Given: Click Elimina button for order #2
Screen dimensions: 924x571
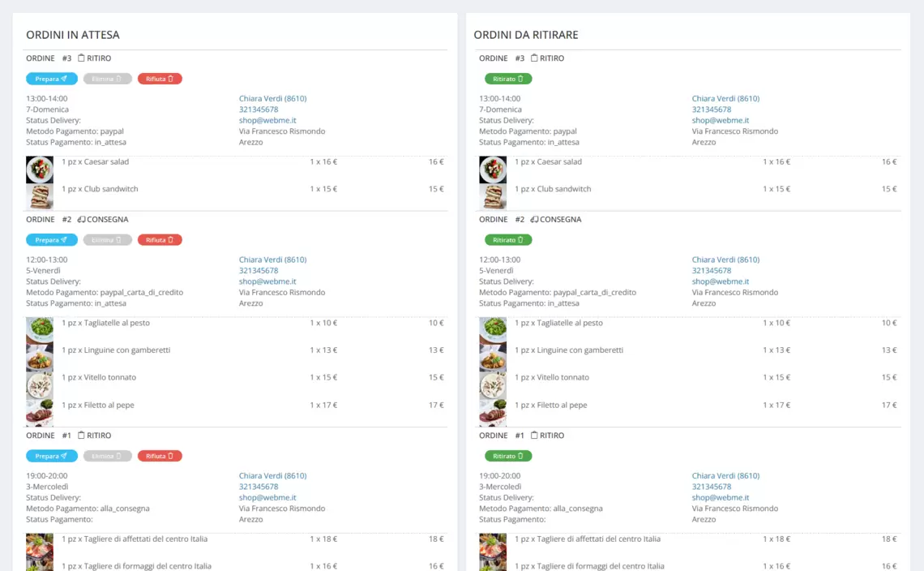Looking at the screenshot, I should (107, 240).
